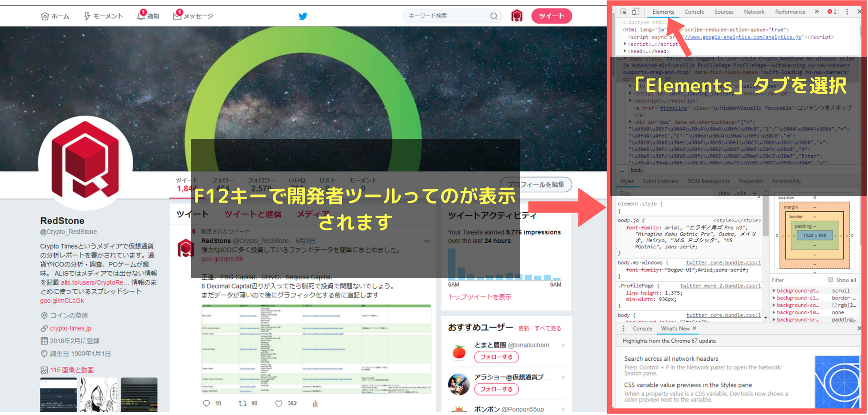Toggle the device toolbar icon in DevTools
This screenshot has height=415, width=868.
click(x=636, y=12)
